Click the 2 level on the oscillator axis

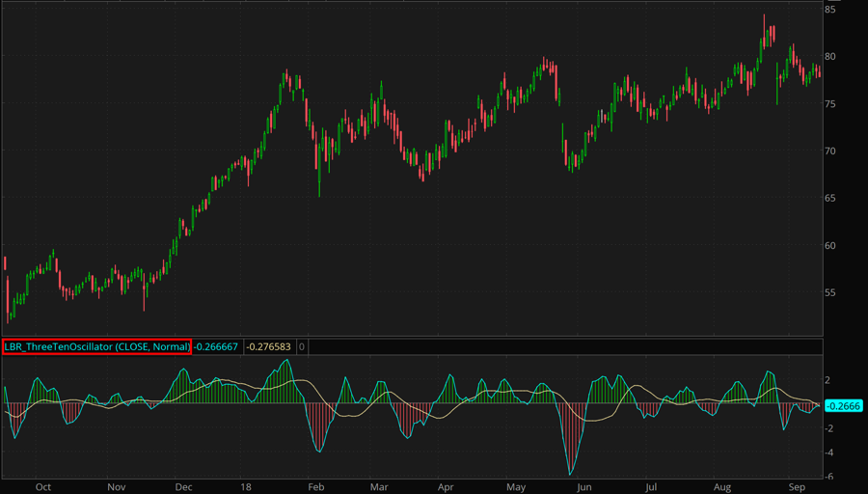click(829, 380)
